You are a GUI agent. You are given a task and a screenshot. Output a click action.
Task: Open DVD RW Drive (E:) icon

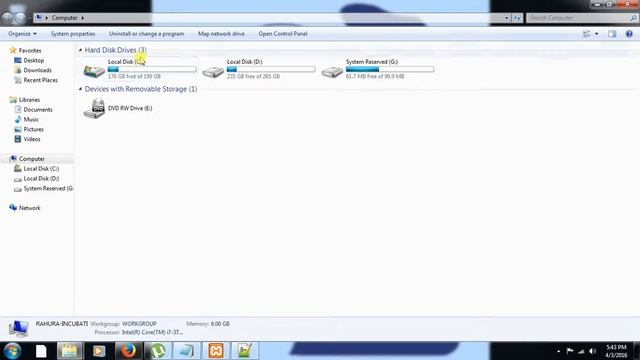[94, 109]
